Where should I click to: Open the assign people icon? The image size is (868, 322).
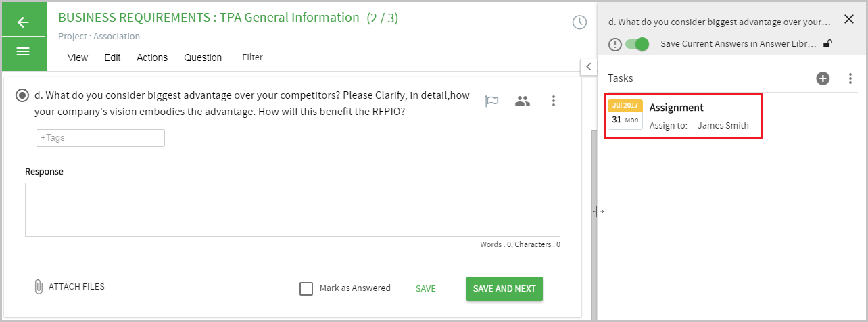pyautogui.click(x=523, y=101)
